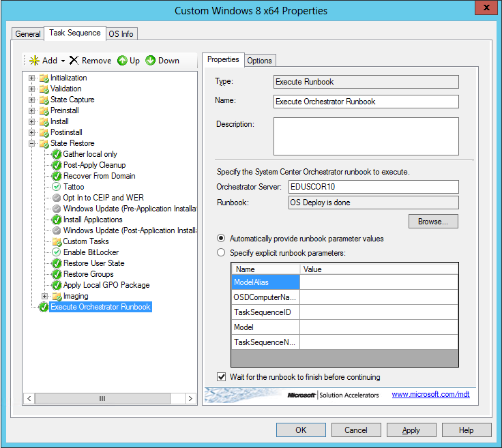
Task: Click the Browse... button
Action: 433,222
